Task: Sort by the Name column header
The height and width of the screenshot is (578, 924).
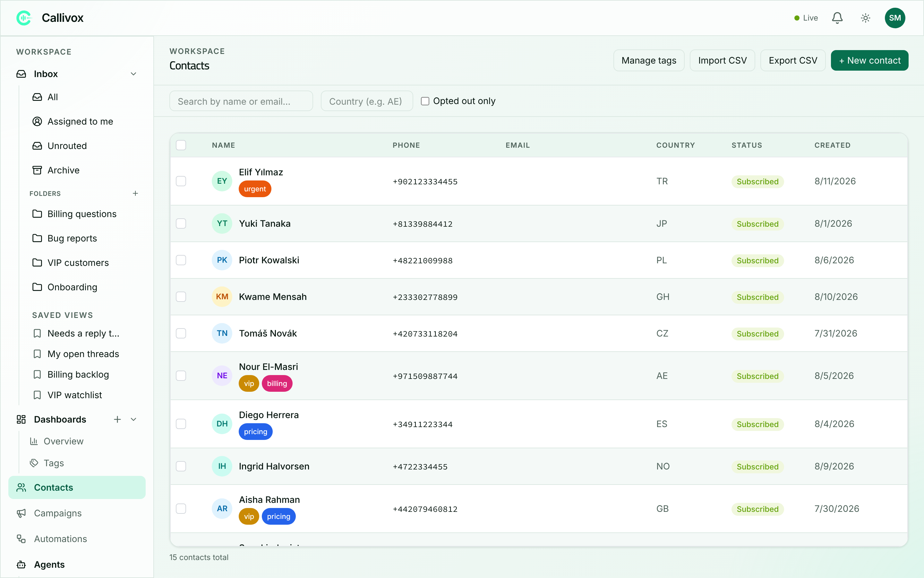Action: click(223, 145)
